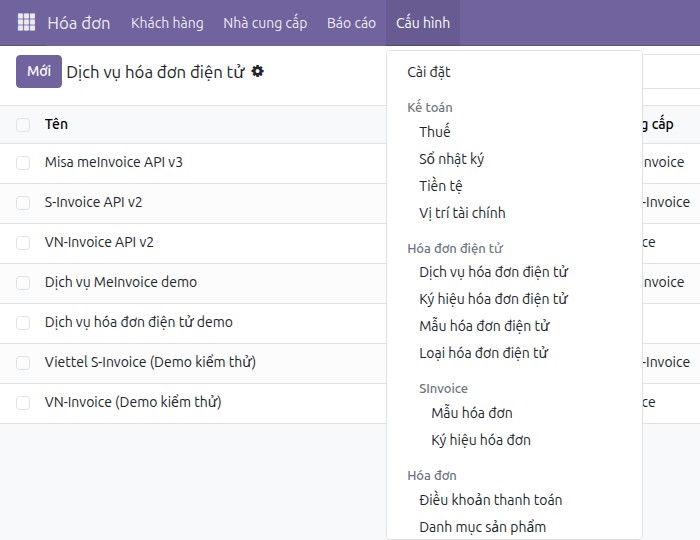Image resolution: width=700 pixels, height=540 pixels.
Task: Open the VN-Invoice API v2 record
Action: coord(99,242)
